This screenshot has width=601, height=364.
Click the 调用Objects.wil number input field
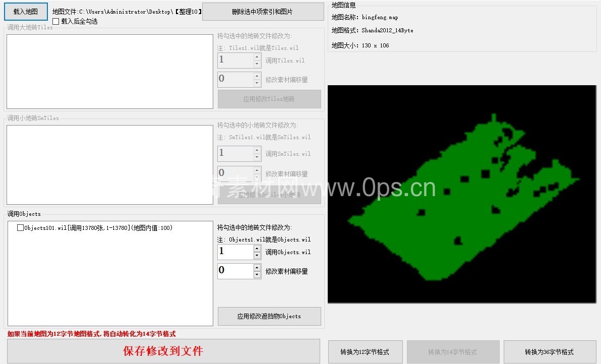coord(235,252)
